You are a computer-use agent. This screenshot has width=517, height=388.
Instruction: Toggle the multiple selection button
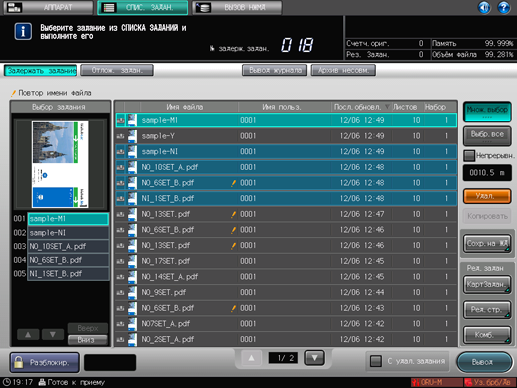(x=487, y=111)
